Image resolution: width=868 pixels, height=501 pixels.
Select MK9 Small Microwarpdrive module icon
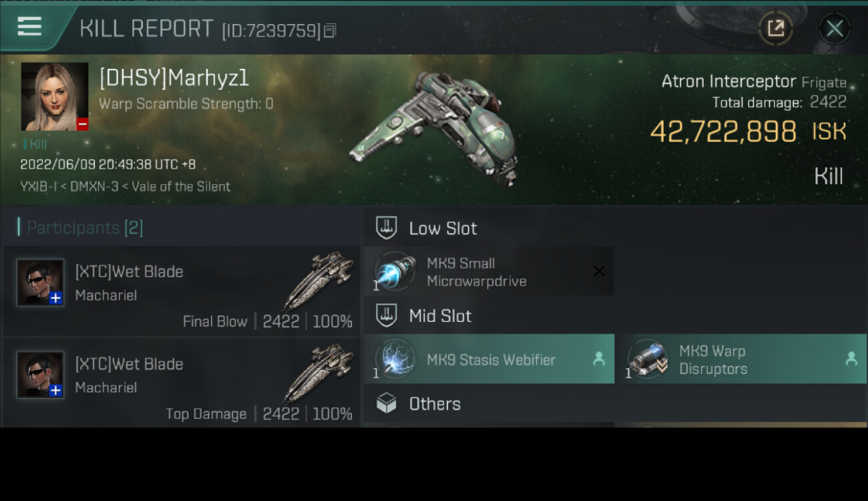(x=394, y=272)
